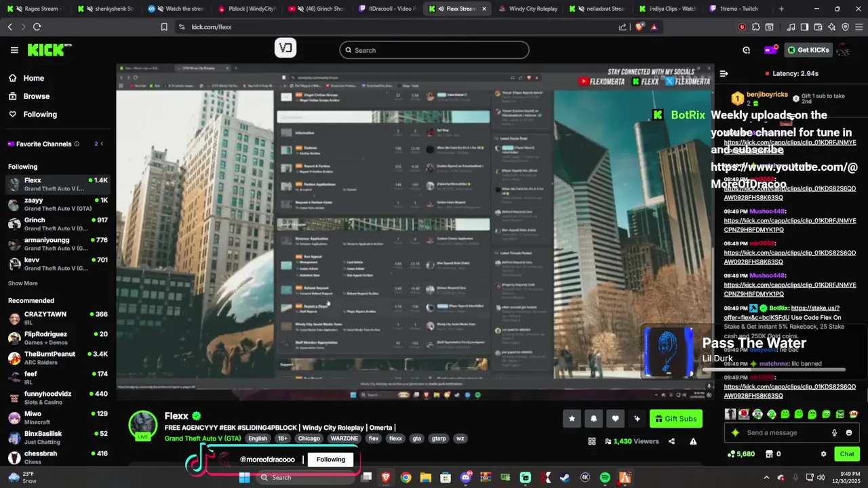
Task: Click the Get KICKs button
Action: [x=808, y=49]
